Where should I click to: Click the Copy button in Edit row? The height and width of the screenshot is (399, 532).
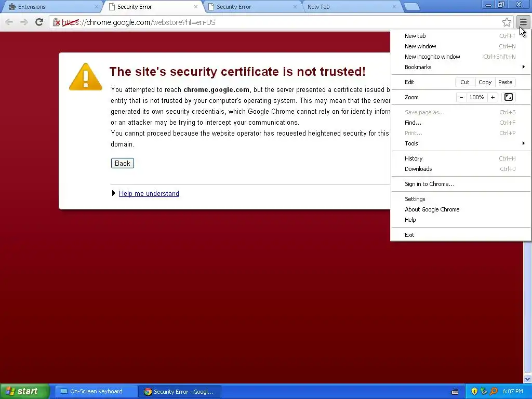click(485, 82)
